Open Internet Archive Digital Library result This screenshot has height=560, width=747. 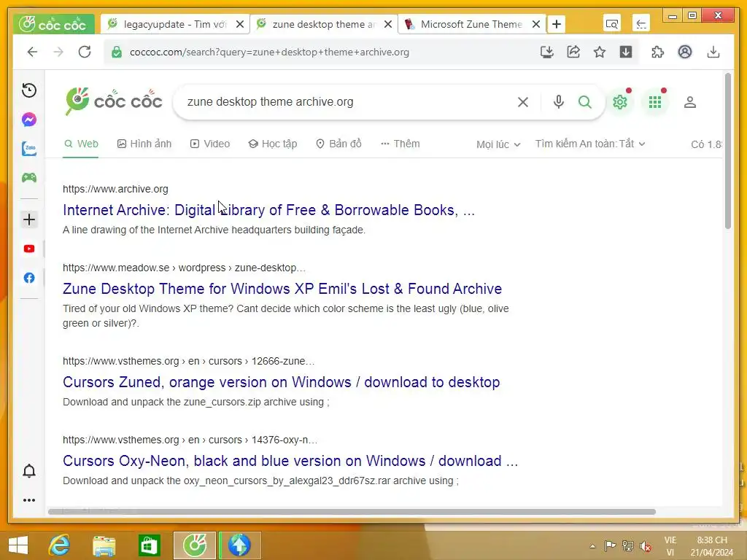268,210
